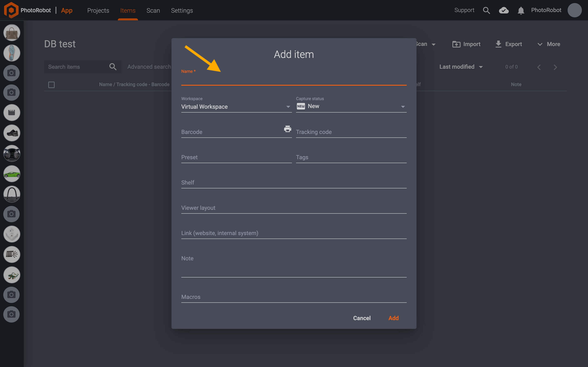Click the Import folder icon
Image resolution: width=588 pixels, height=367 pixels.
pyautogui.click(x=457, y=44)
